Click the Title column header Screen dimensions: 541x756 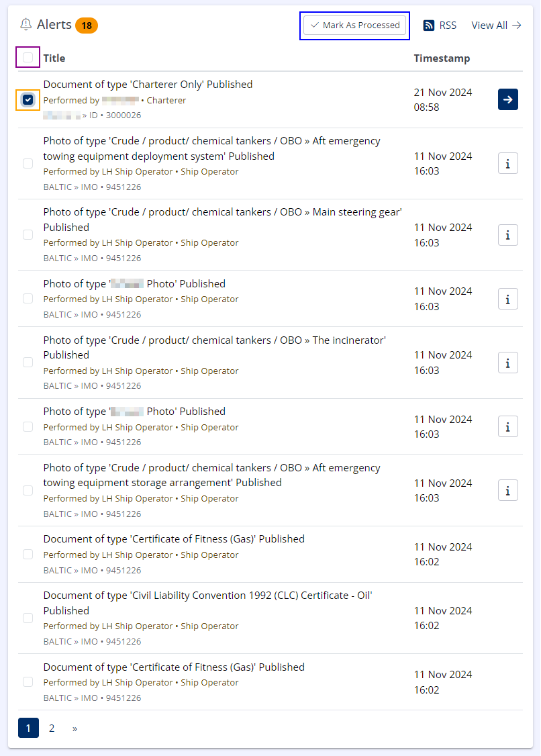pyautogui.click(x=54, y=58)
